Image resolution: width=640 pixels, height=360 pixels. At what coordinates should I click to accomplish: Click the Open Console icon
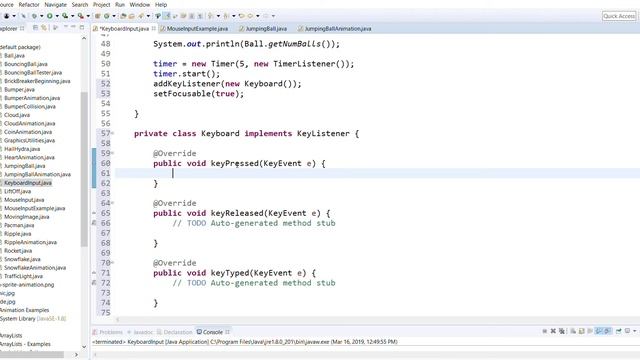pos(627,331)
